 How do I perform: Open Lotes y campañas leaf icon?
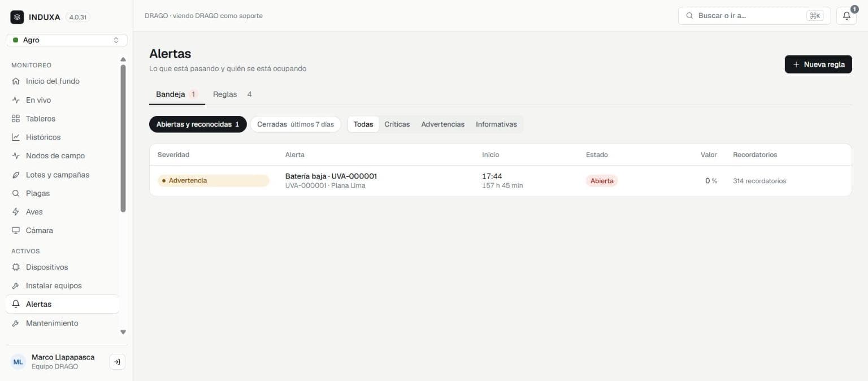(x=16, y=175)
